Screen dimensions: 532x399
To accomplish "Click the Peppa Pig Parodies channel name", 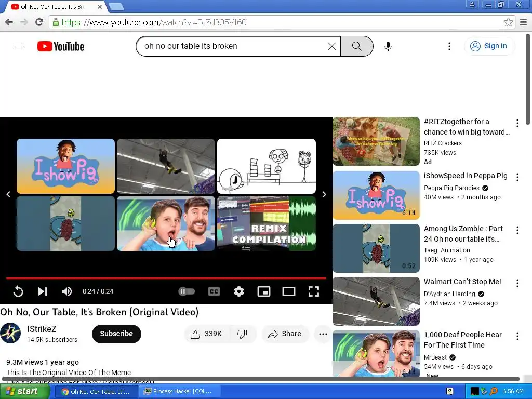I will pyautogui.click(x=451, y=188).
